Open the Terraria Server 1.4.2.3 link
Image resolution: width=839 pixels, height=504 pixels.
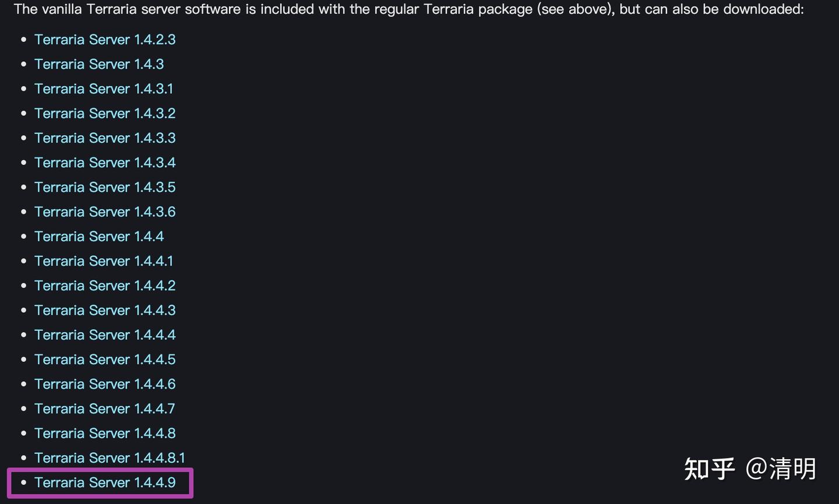(x=105, y=40)
